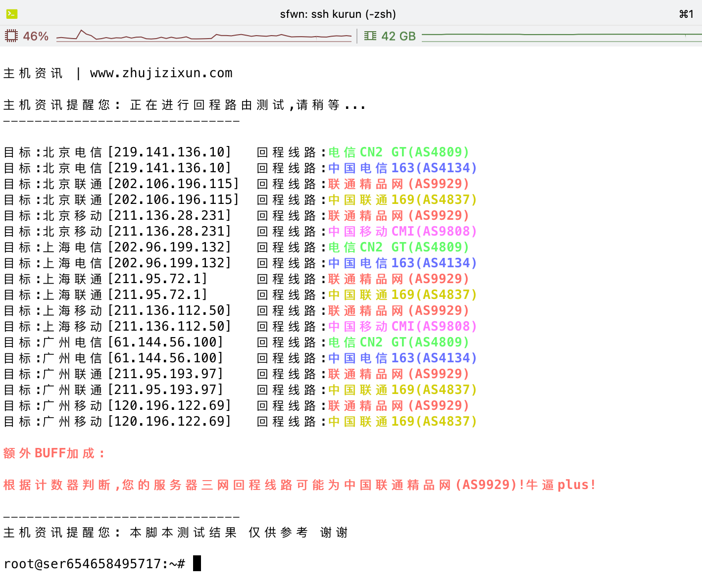Click the 主机资讯 heading before the URL
This screenshot has width=702, height=588.
point(33,73)
